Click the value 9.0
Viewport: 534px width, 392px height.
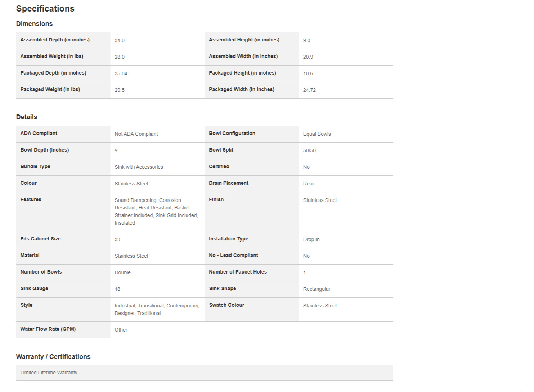pos(306,40)
